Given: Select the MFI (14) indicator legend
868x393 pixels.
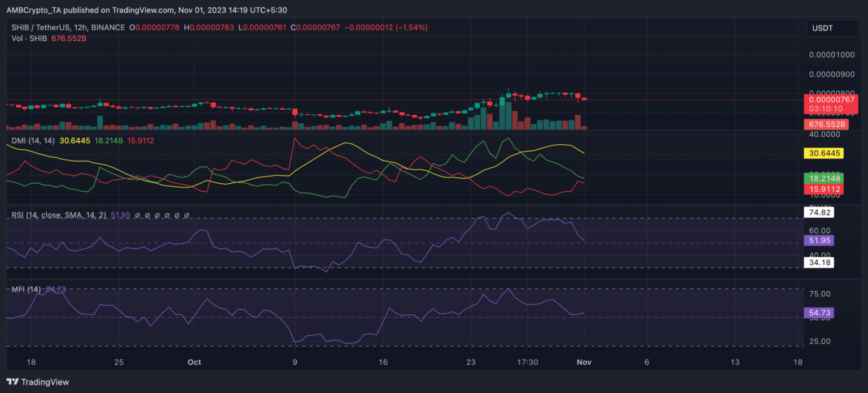Looking at the screenshot, I should pos(26,289).
